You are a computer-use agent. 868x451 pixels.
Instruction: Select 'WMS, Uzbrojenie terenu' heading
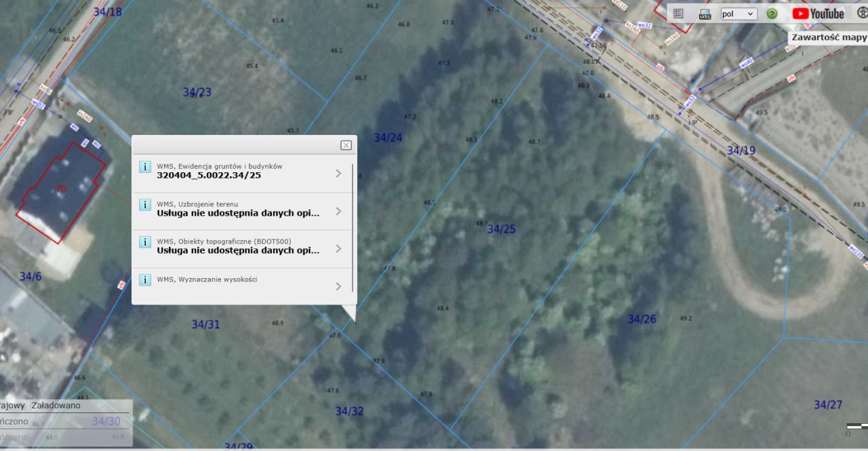point(197,203)
